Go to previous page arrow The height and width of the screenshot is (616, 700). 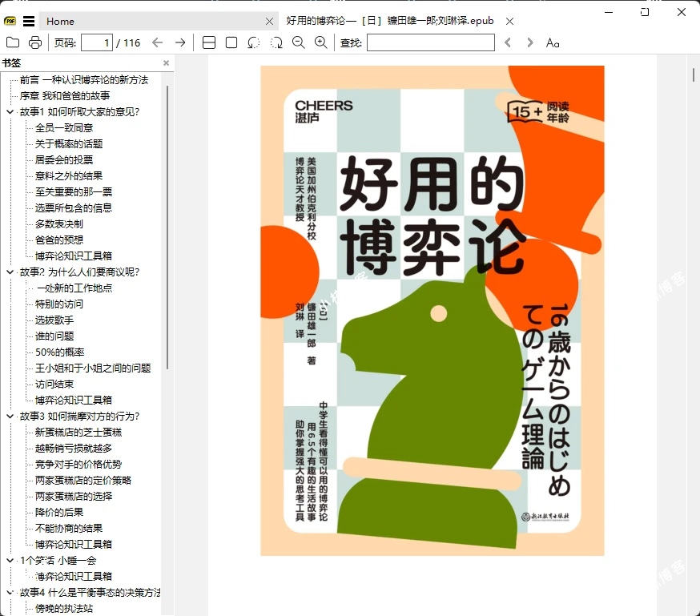(x=157, y=42)
